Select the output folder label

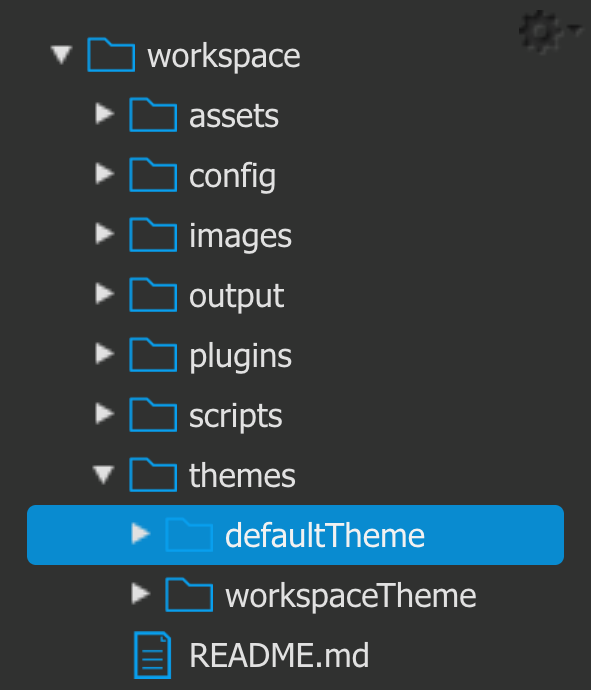point(237,297)
